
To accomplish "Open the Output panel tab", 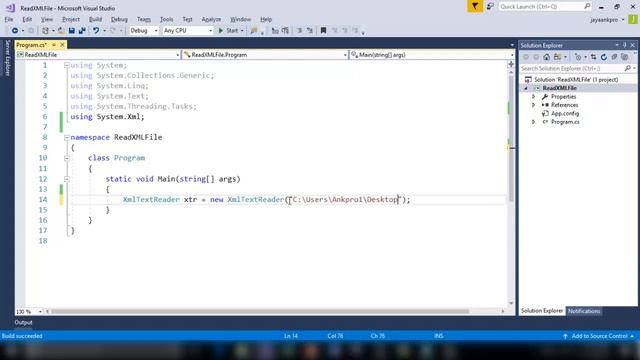I will [23, 322].
